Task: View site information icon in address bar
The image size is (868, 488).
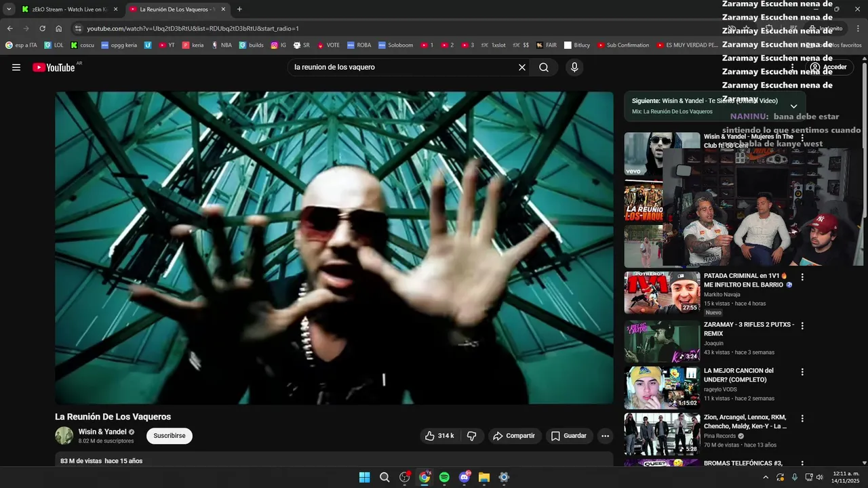Action: [78, 28]
